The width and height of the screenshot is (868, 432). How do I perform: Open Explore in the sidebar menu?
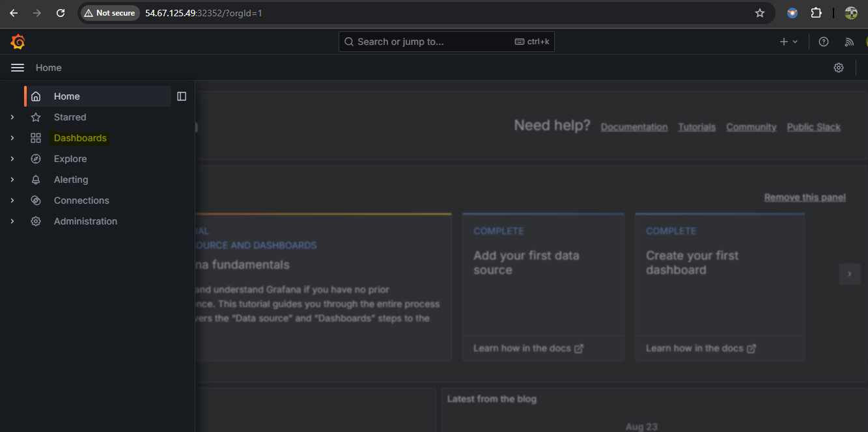click(x=70, y=159)
